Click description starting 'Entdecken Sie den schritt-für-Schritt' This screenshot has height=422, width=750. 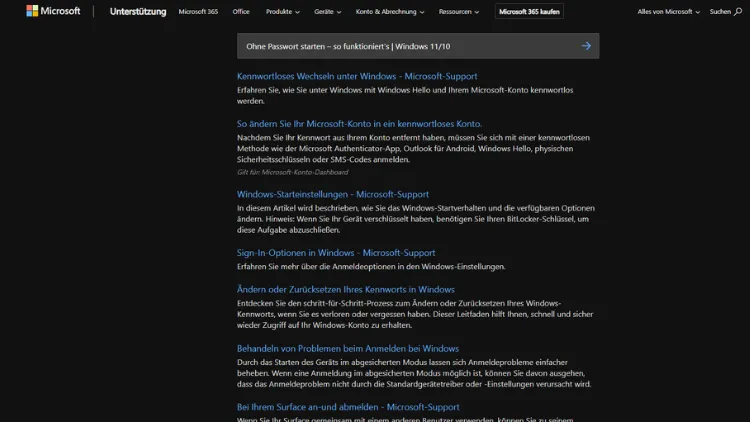[x=415, y=314]
